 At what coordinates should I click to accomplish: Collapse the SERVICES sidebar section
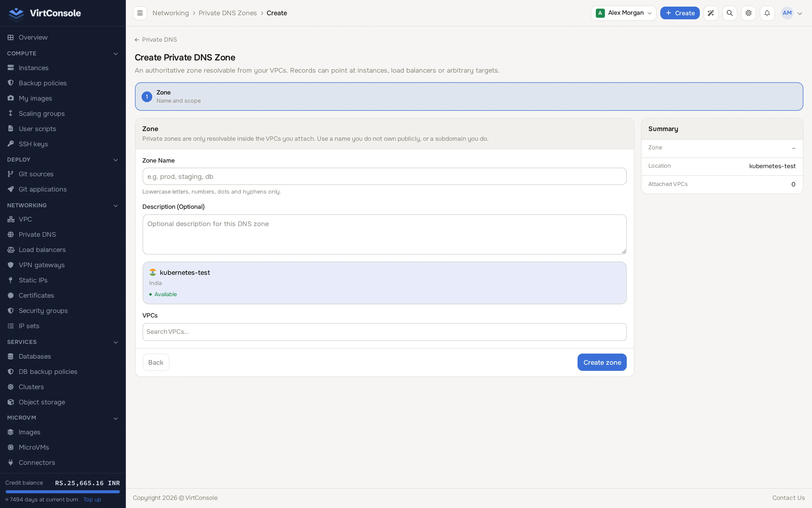[x=115, y=342]
